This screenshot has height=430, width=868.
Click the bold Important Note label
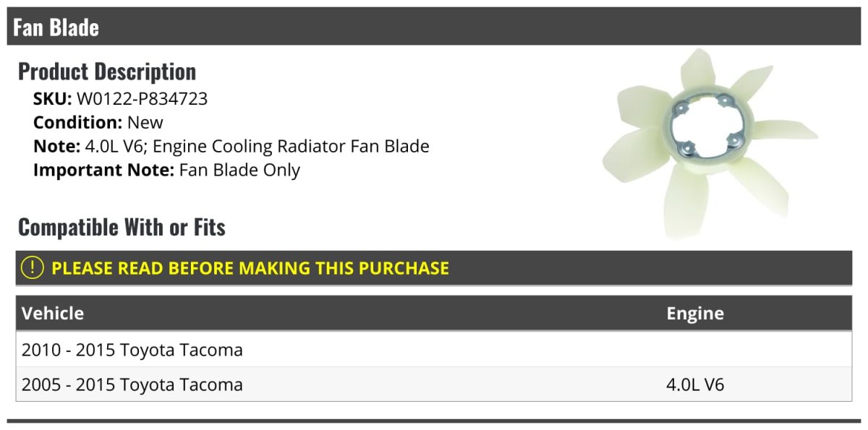103,170
